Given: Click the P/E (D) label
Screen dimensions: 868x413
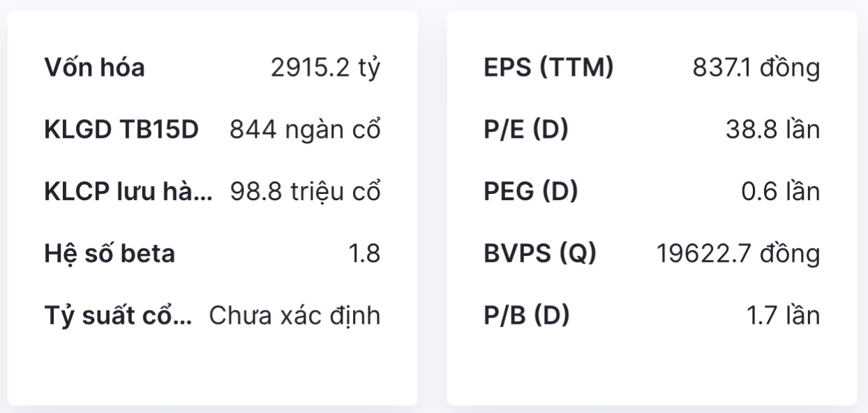Looking at the screenshot, I should (x=526, y=130).
